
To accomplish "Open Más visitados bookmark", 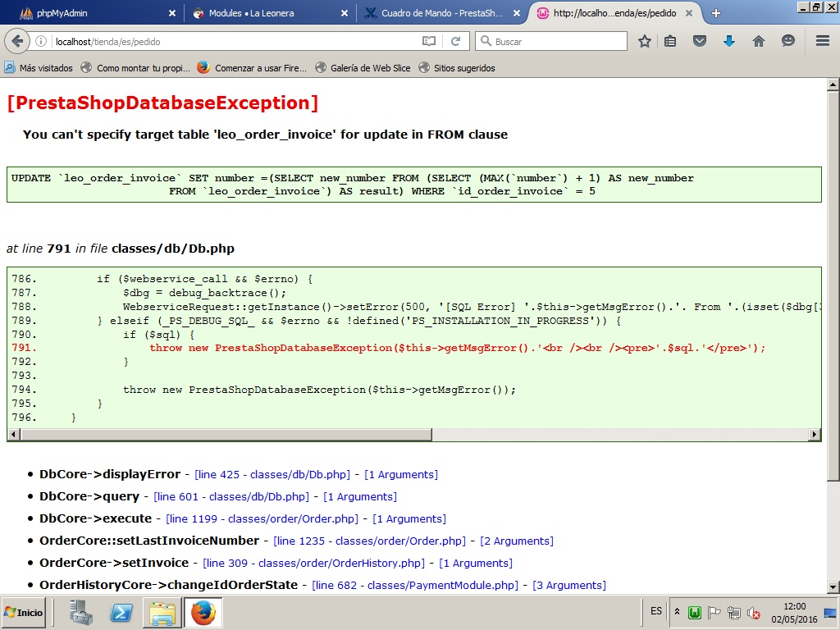I will coord(39,68).
